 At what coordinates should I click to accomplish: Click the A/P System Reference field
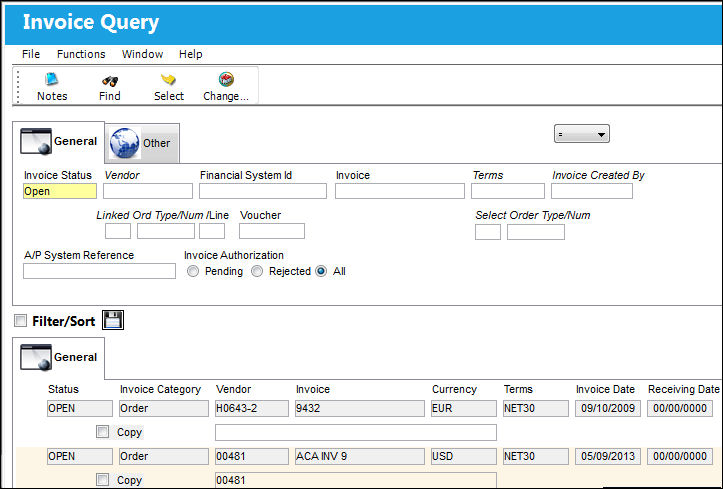[100, 271]
